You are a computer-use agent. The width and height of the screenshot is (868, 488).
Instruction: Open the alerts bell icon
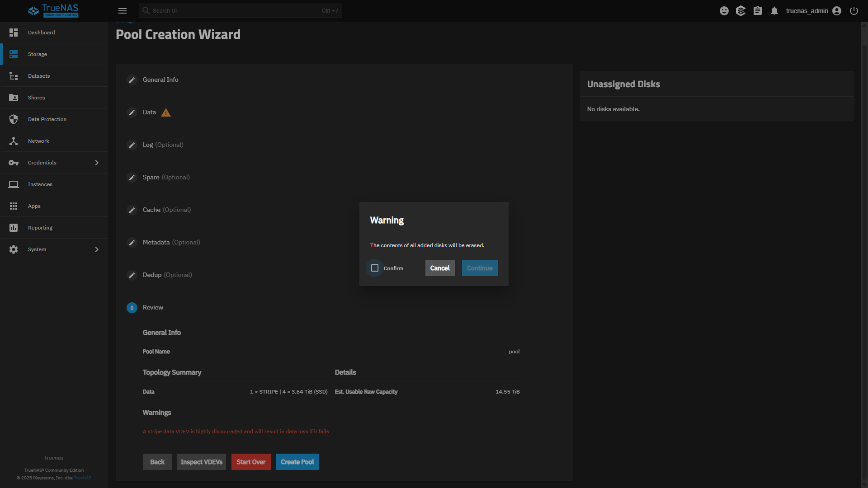774,11
